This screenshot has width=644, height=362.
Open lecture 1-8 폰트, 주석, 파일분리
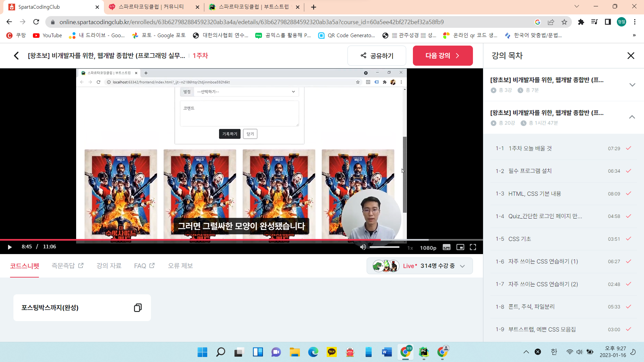563,307
